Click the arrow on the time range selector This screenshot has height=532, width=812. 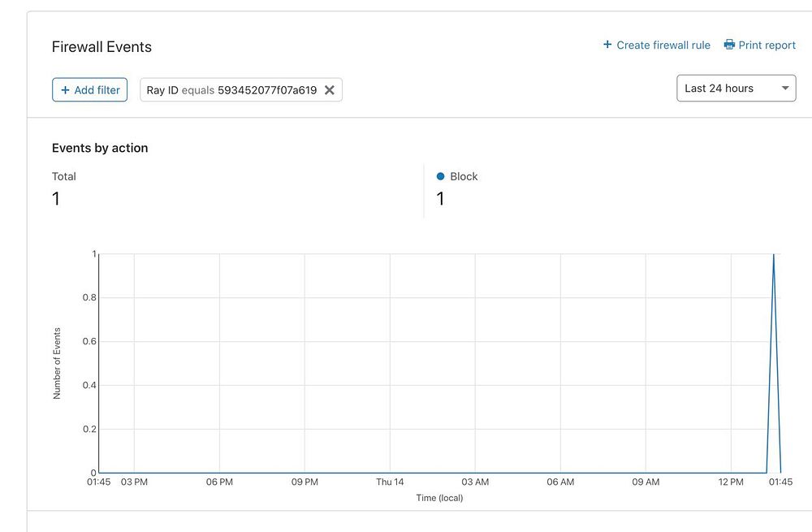(785, 89)
